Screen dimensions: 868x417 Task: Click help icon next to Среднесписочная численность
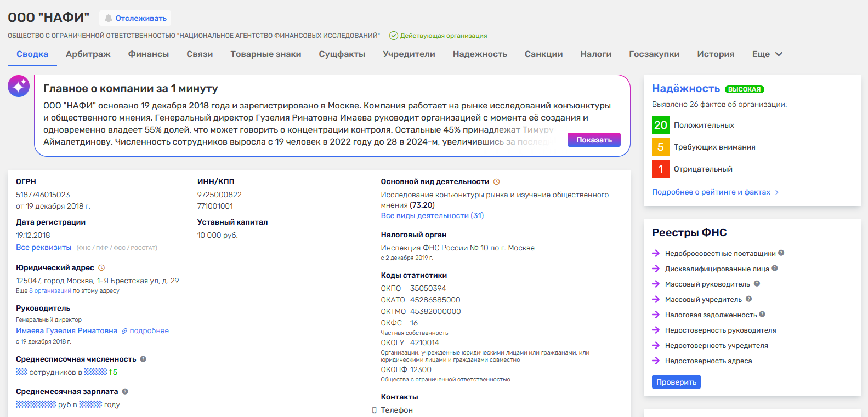[x=143, y=359]
